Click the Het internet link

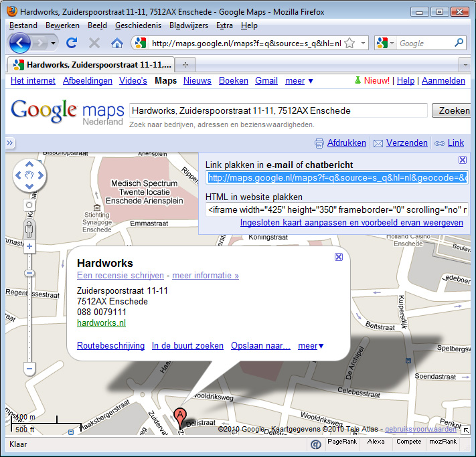point(33,81)
